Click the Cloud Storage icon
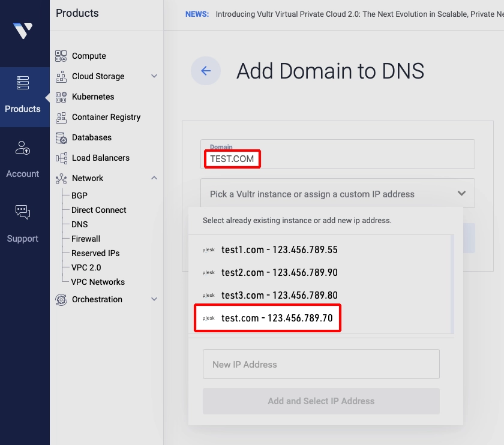 61,77
